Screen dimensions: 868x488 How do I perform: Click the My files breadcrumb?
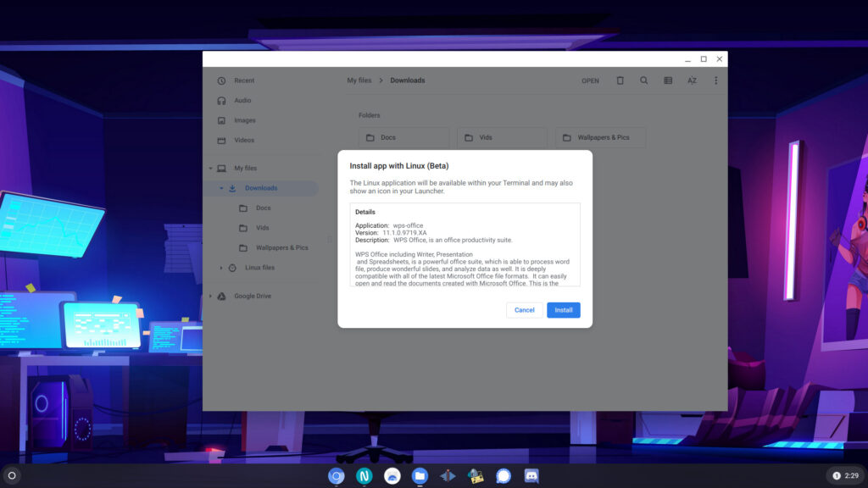[359, 80]
